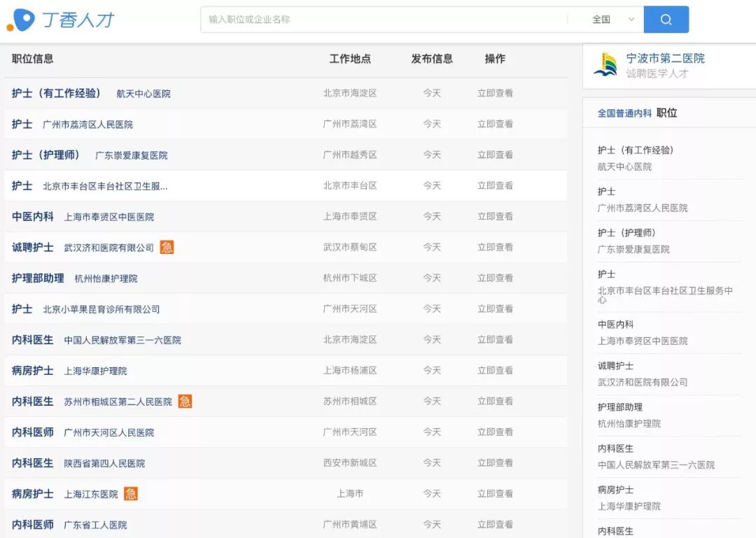Open sidebar job 中医内科
Image resolution: width=756 pixels, height=538 pixels.
(616, 325)
